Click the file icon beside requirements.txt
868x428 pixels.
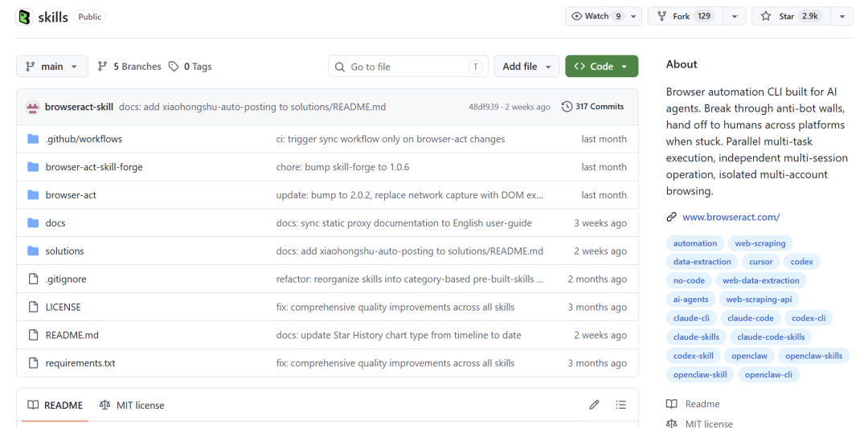tap(34, 363)
